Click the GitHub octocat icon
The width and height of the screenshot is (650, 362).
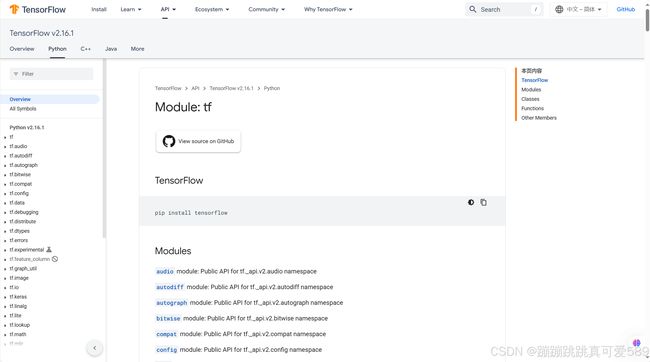tap(169, 141)
